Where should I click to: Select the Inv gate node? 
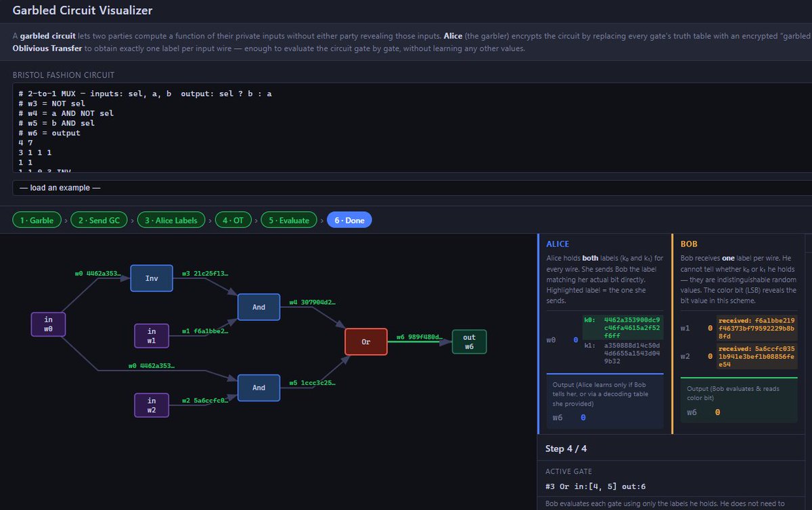152,278
